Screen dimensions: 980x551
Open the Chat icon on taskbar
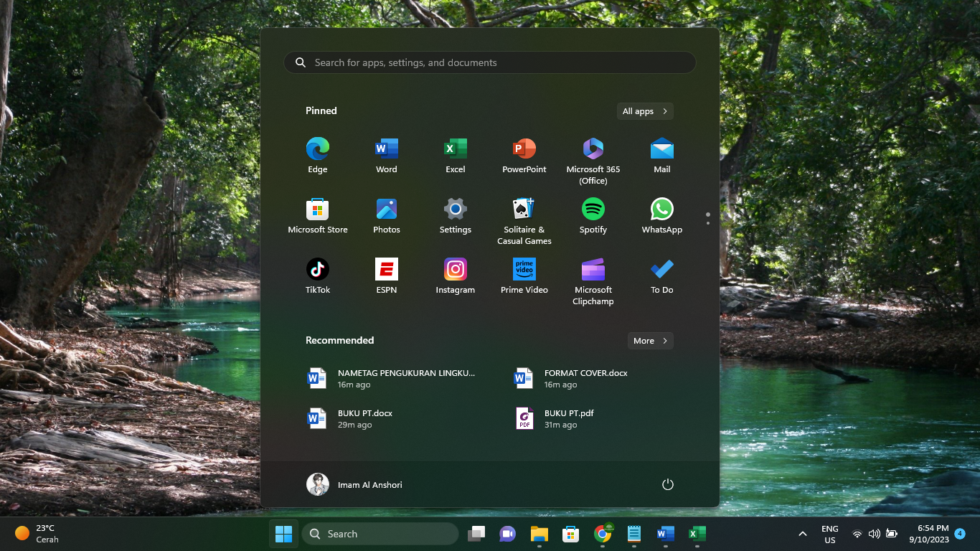tap(508, 534)
